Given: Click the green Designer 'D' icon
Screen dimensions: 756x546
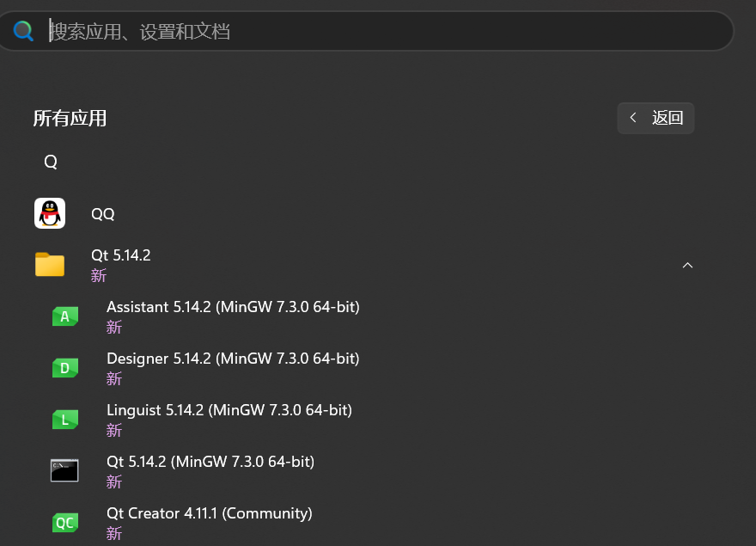Looking at the screenshot, I should (65, 368).
